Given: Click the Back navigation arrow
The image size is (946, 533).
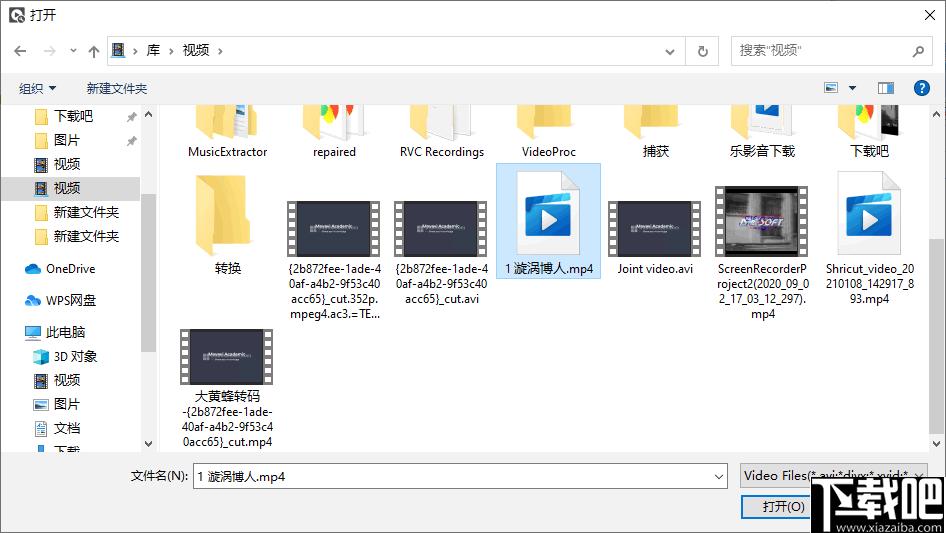Looking at the screenshot, I should click(x=20, y=51).
